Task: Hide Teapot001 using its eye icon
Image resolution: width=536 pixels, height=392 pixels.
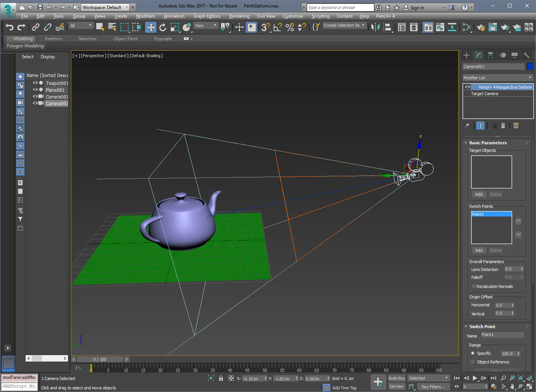Action: (35, 83)
